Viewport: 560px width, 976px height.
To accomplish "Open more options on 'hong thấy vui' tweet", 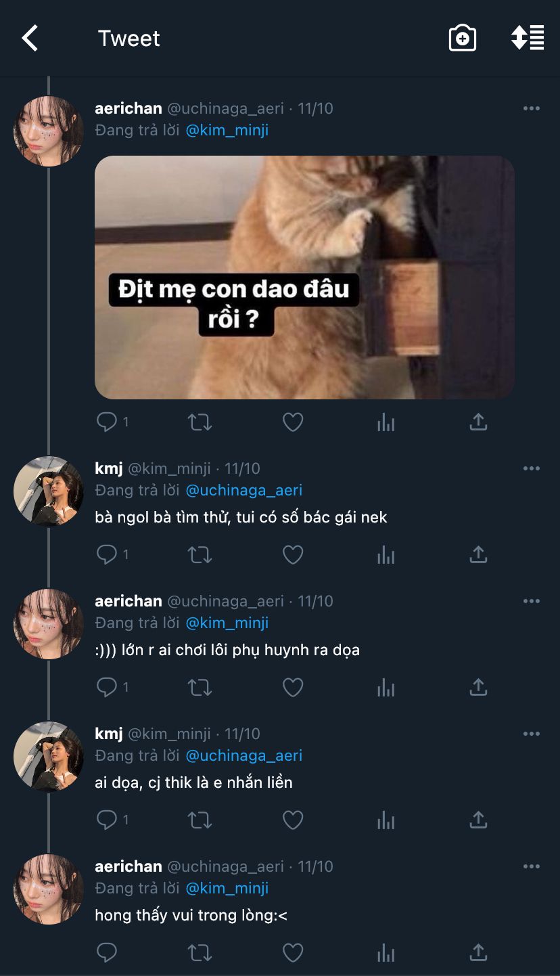I will (x=532, y=866).
